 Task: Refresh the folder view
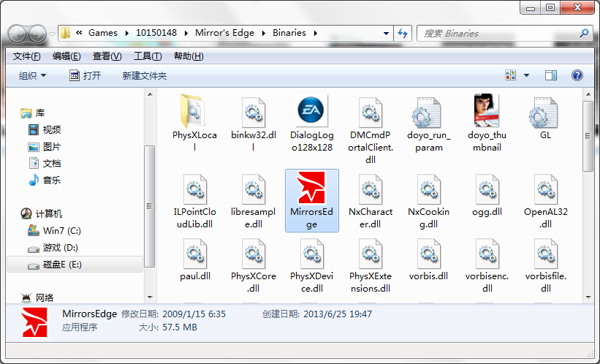coord(403,34)
